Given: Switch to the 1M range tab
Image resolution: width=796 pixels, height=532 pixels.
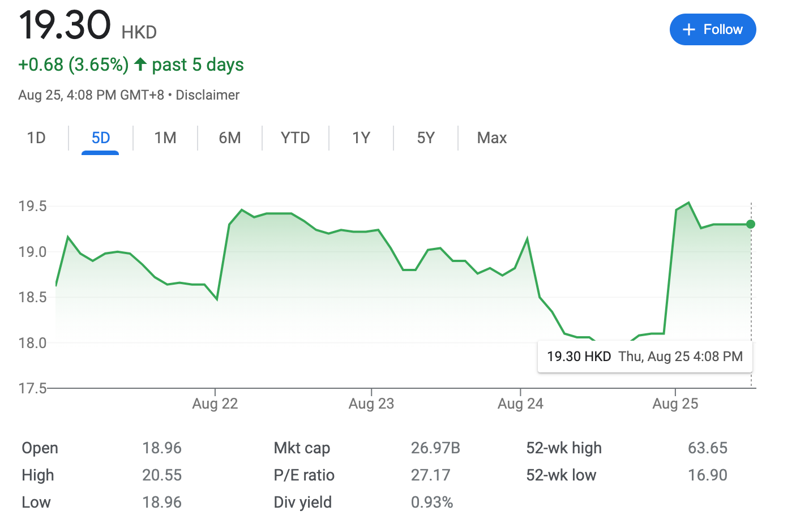Looking at the screenshot, I should 165,138.
